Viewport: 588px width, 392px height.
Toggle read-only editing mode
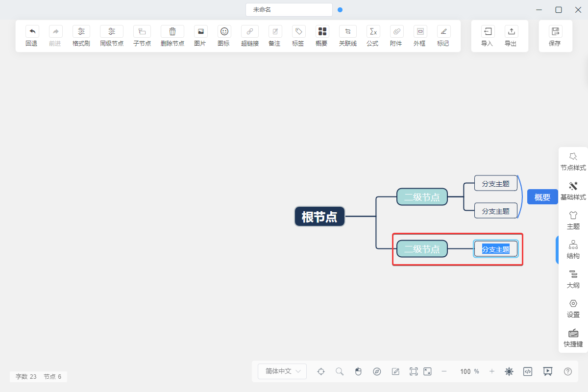395,371
